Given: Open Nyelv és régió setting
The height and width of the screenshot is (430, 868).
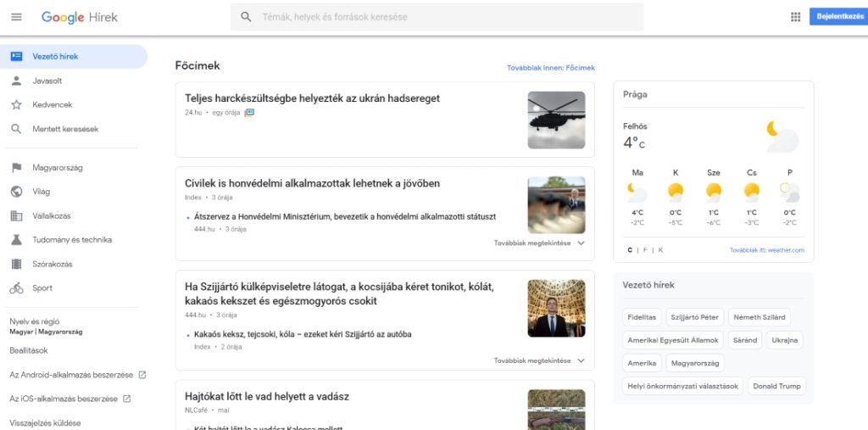Looking at the screenshot, I should tap(46, 327).
